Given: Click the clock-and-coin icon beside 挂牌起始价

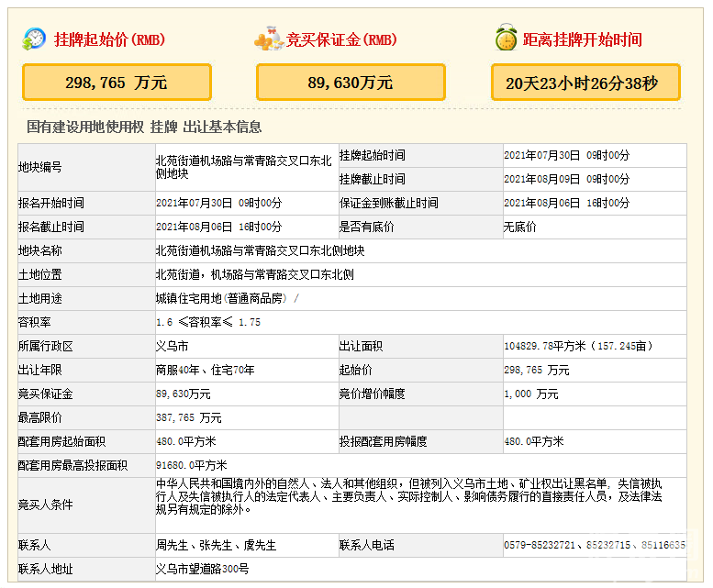Looking at the screenshot, I should coord(34,39).
